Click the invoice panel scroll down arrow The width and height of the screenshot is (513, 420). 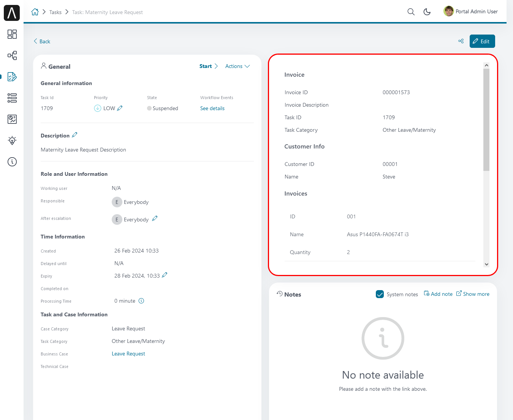click(x=486, y=264)
